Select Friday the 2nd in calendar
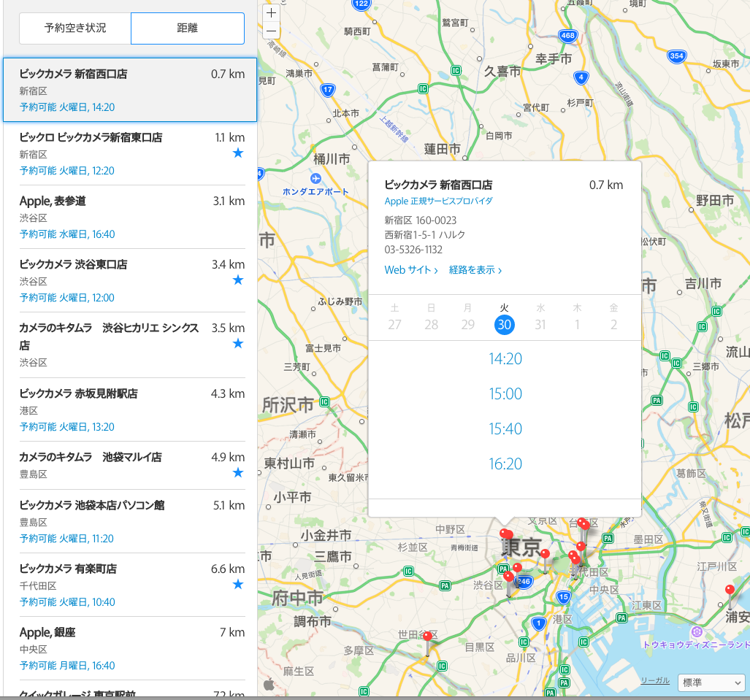 613,325
